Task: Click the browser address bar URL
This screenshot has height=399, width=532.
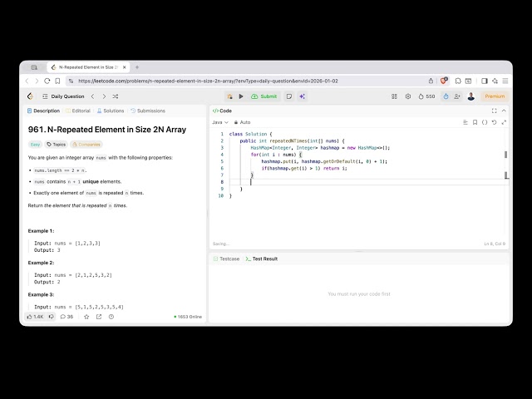Action: [208, 81]
